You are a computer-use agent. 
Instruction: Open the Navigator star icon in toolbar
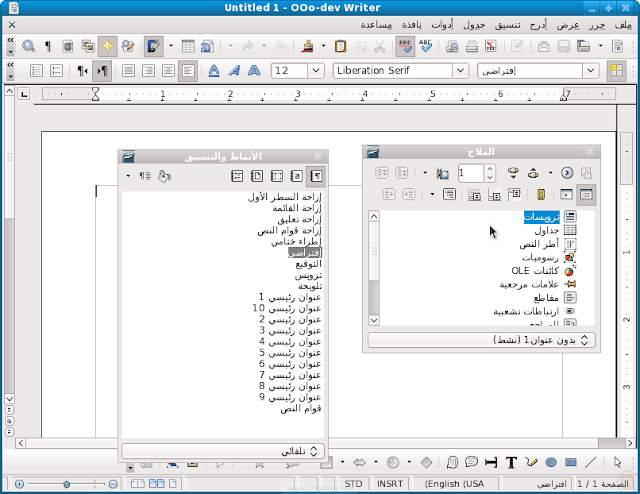coord(107,46)
